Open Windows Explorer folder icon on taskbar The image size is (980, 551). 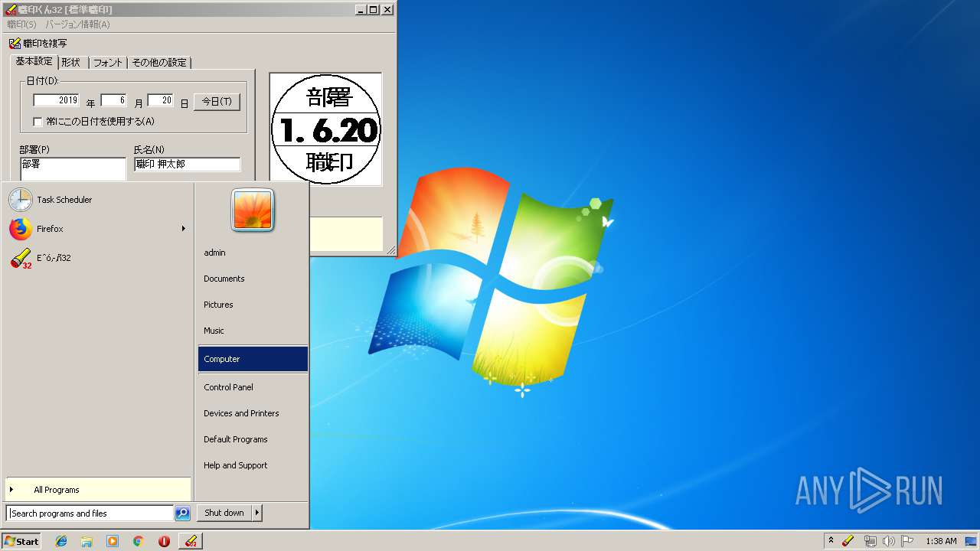tap(87, 541)
